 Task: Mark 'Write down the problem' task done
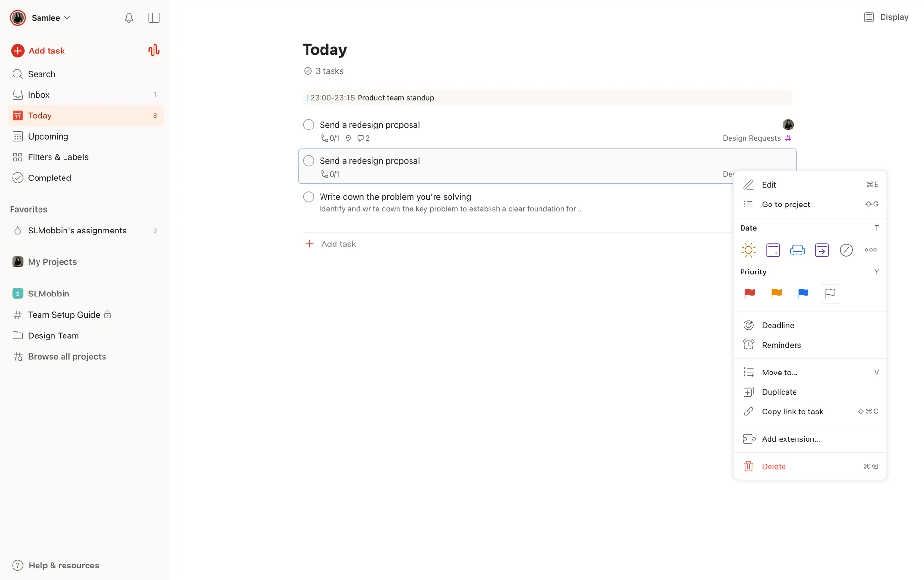click(308, 197)
